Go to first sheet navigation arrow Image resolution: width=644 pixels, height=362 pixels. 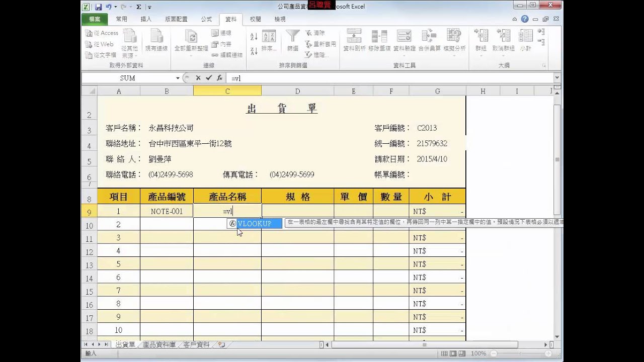coord(86,344)
